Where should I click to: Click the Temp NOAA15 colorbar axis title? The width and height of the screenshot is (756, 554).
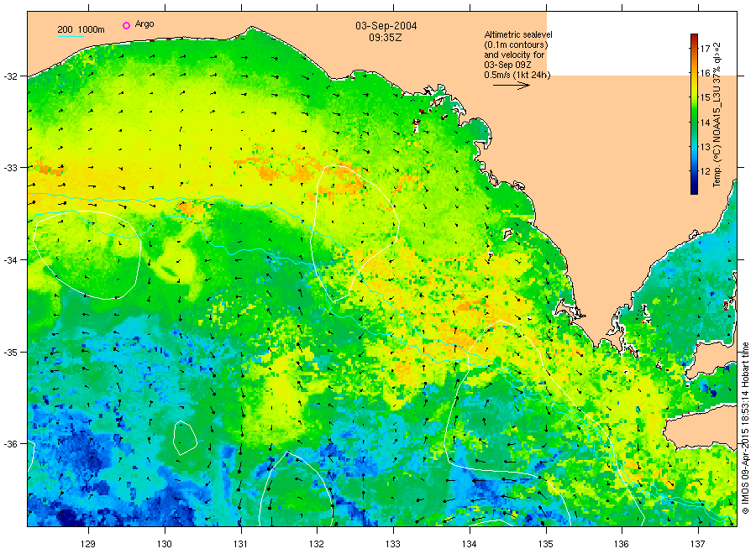720,113
